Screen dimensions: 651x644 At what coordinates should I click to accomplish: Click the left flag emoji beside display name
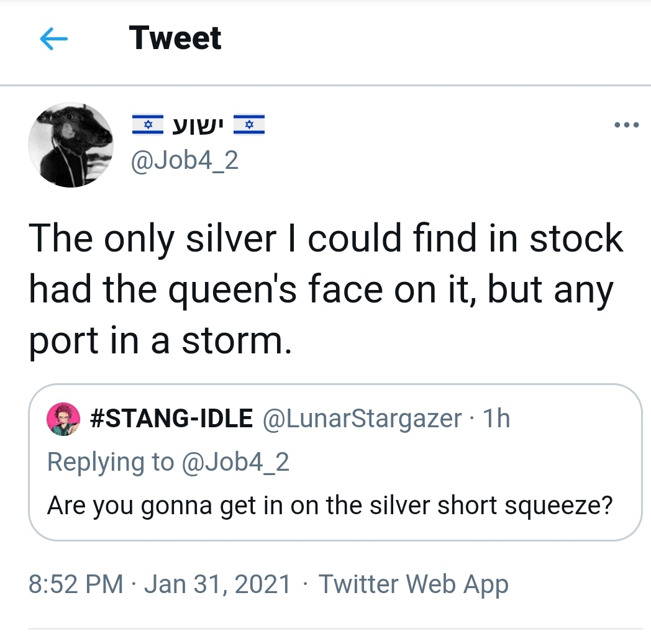148,125
